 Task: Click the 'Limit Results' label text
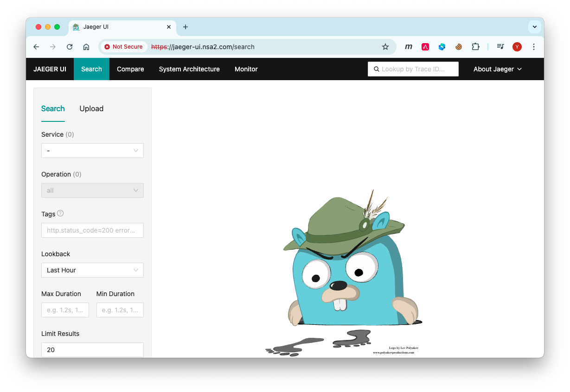point(60,334)
